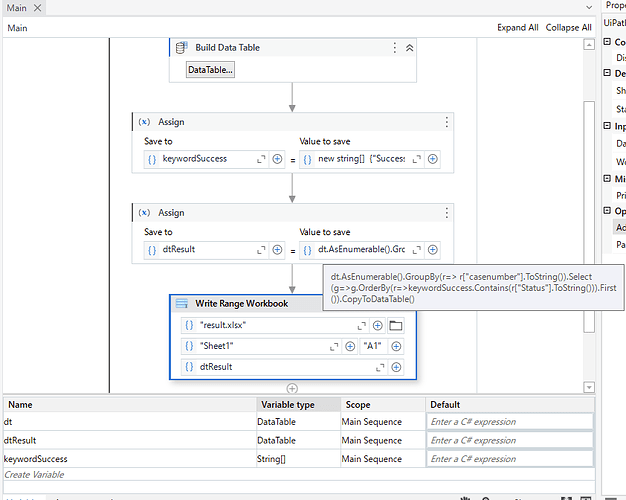Change scope of dtResult variable
Viewport: 626px width, 500px height.
coord(383,440)
